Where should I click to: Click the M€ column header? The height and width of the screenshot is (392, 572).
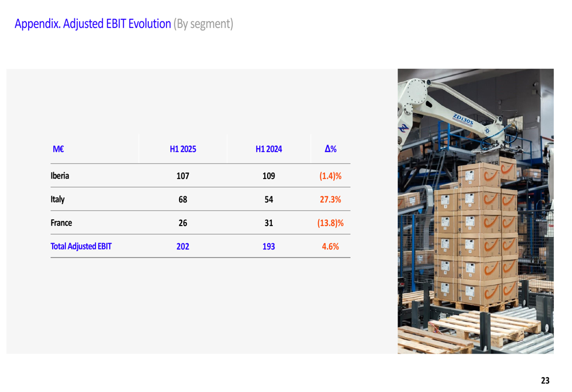pyautogui.click(x=58, y=149)
